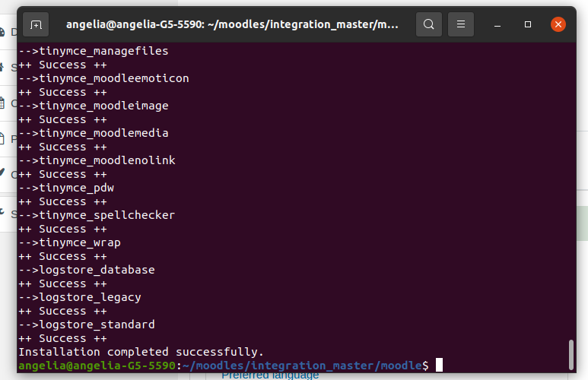Close the terminal window
The width and height of the screenshot is (588, 380).
click(x=558, y=25)
